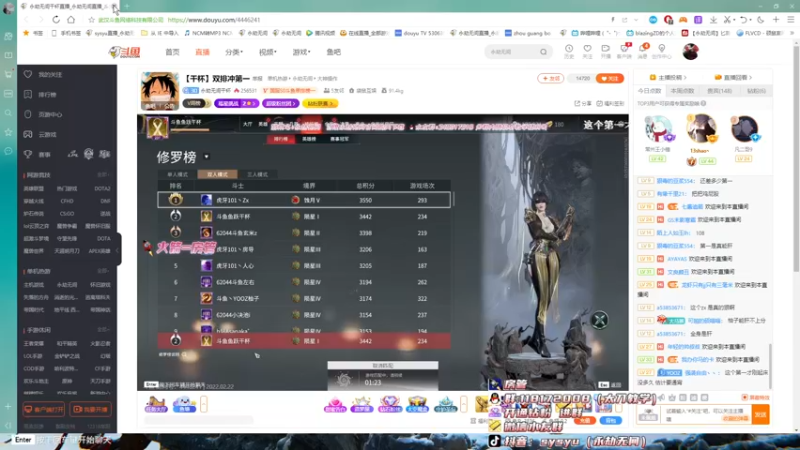Expand the 修罗榜 dropdown arrow
This screenshot has width=800, height=450.
click(x=207, y=157)
